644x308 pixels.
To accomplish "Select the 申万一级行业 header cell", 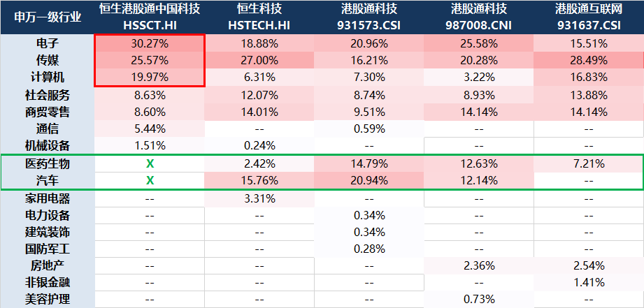I will tap(48, 17).
